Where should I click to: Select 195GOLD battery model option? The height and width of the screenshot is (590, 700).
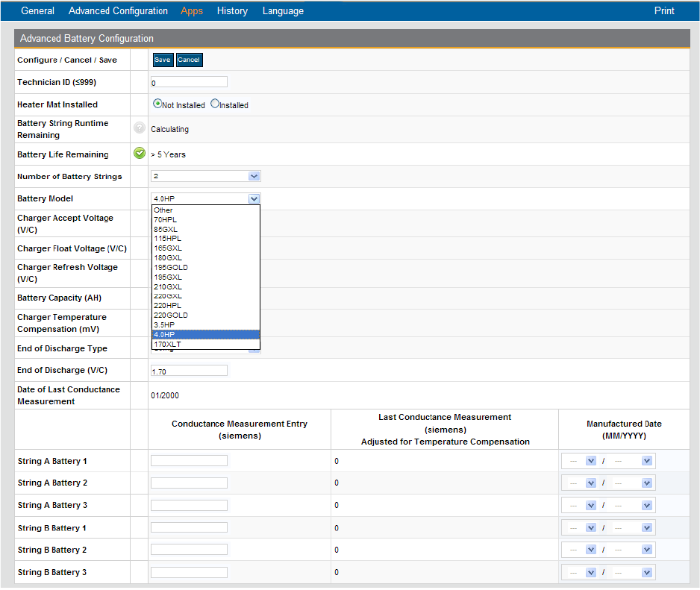tap(206, 267)
